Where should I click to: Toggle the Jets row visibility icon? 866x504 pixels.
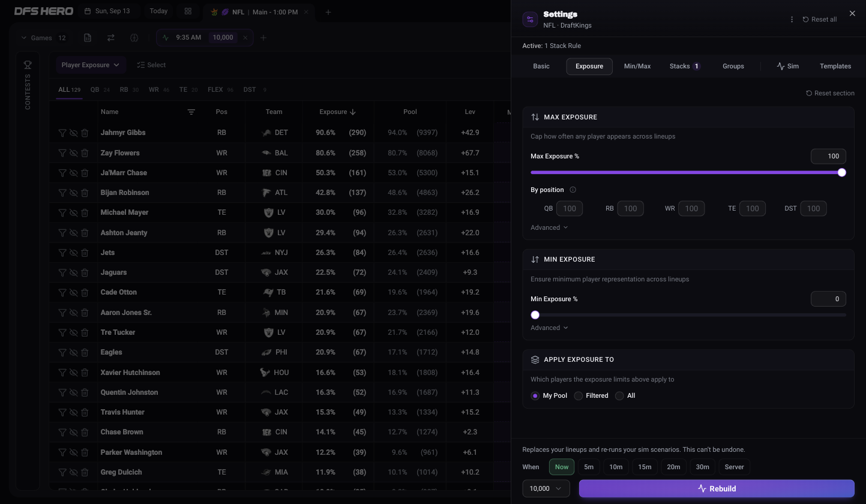coord(73,253)
